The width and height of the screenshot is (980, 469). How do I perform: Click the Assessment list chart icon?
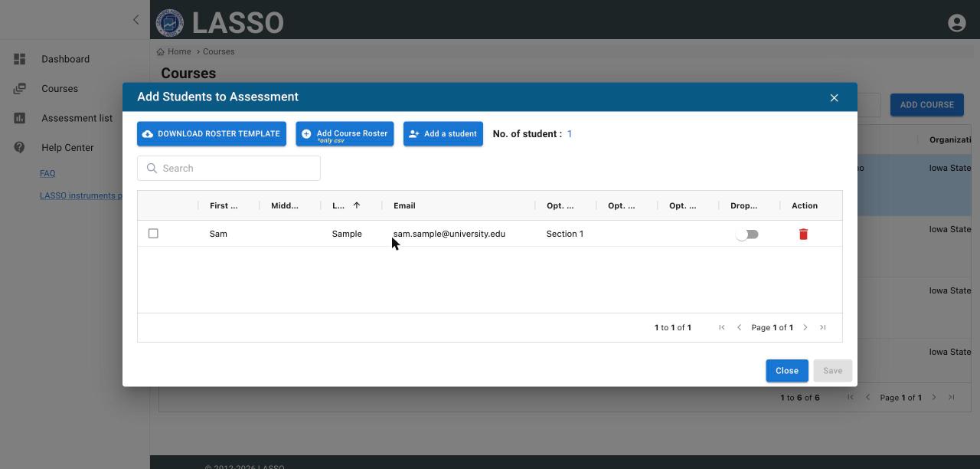point(20,118)
